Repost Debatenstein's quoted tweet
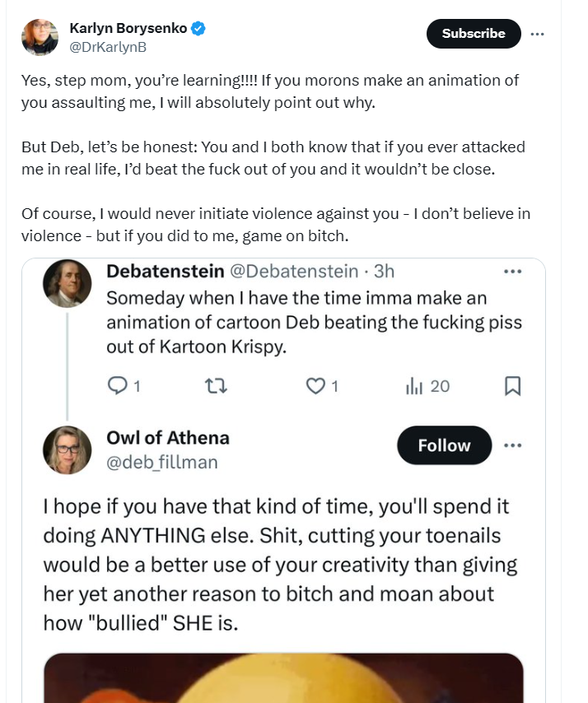Image resolution: width=588 pixels, height=703 pixels. tap(216, 385)
